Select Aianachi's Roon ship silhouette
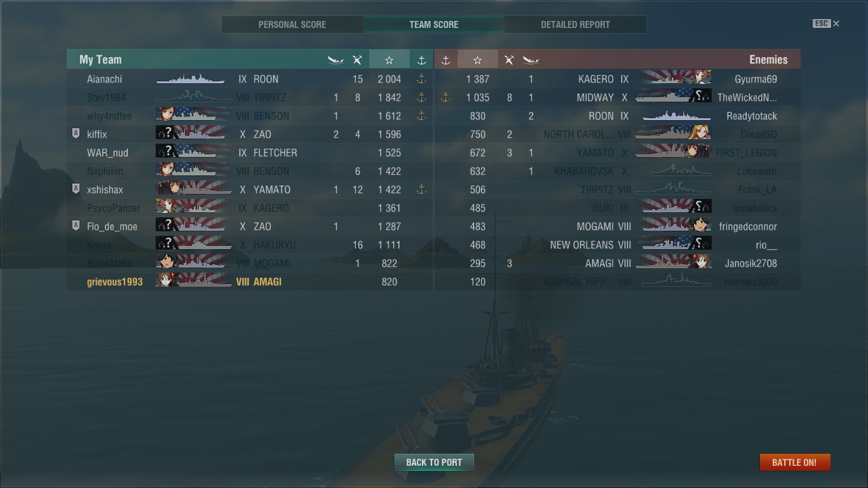This screenshot has height=488, width=868. tap(191, 79)
